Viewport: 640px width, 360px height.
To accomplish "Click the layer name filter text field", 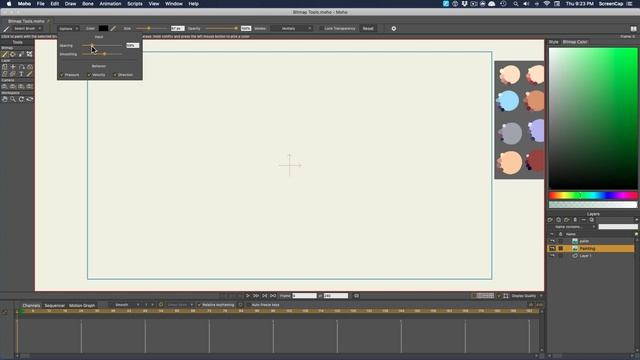I will [x=617, y=227].
